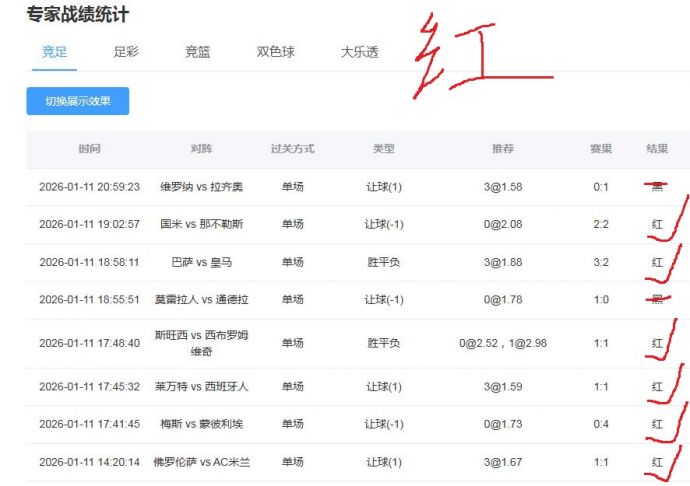
Task: Click the 时间 column header
Action: (x=89, y=149)
